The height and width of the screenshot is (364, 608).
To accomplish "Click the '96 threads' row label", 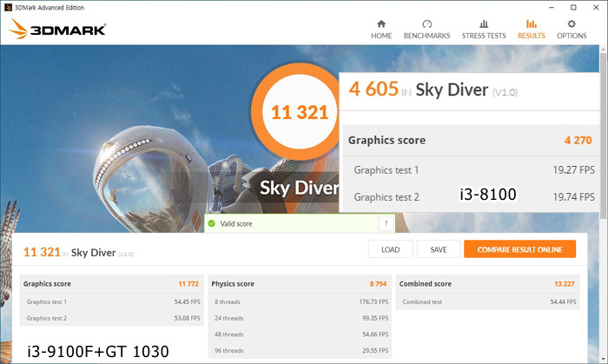I will (x=228, y=351).
